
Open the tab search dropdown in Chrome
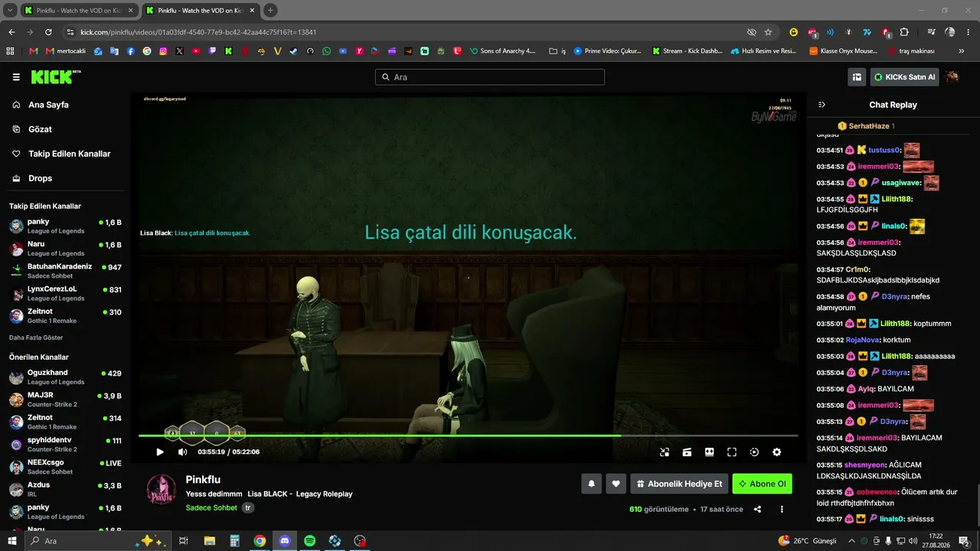(10, 11)
